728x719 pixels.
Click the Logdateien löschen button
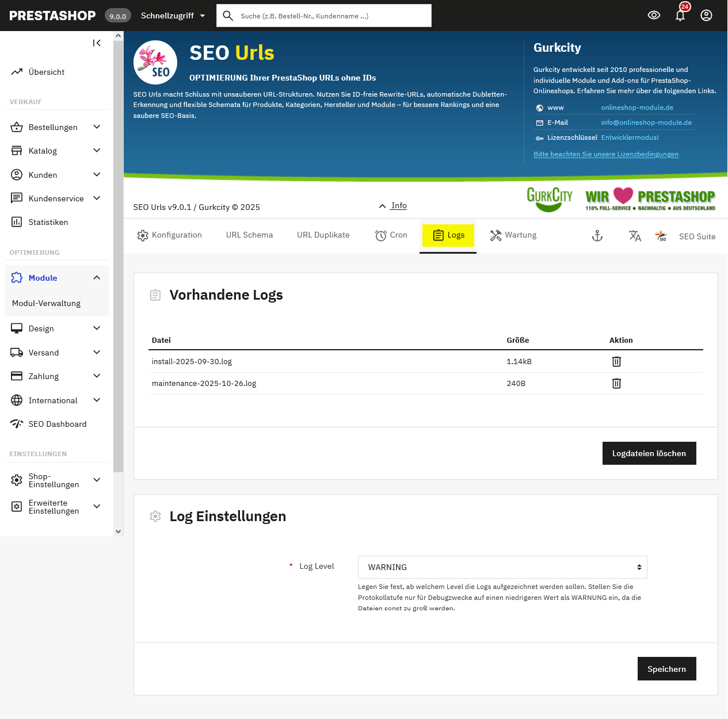(649, 453)
